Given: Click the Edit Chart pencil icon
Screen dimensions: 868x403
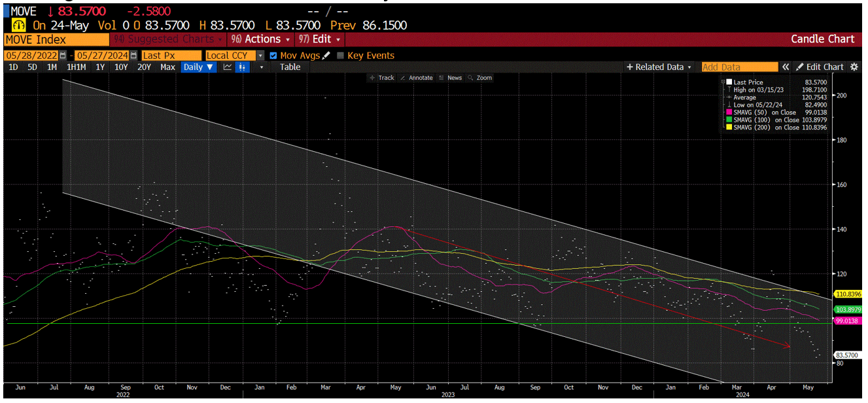Looking at the screenshot, I should pos(799,66).
